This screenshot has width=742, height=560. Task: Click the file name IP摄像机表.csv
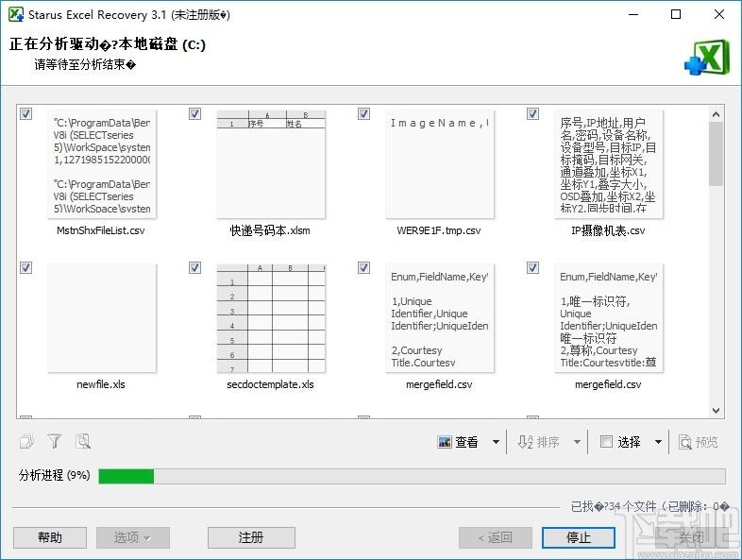608,230
